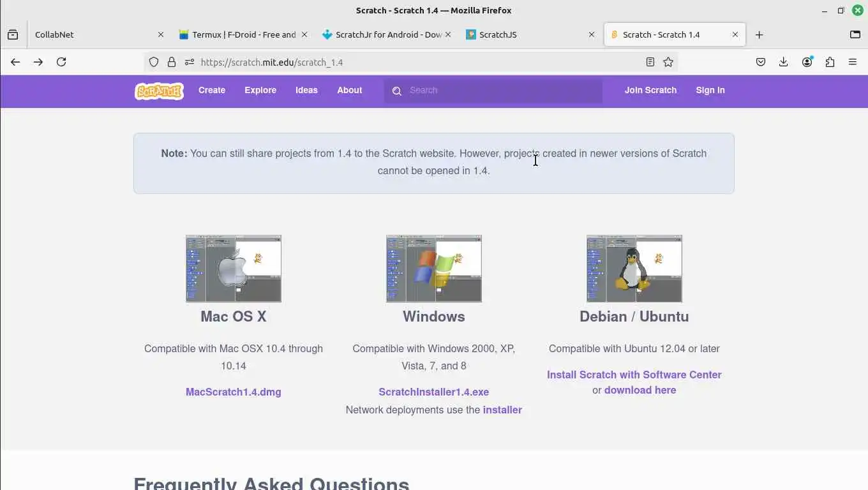
Task: Open the Firefox View icon
Action: click(x=13, y=34)
